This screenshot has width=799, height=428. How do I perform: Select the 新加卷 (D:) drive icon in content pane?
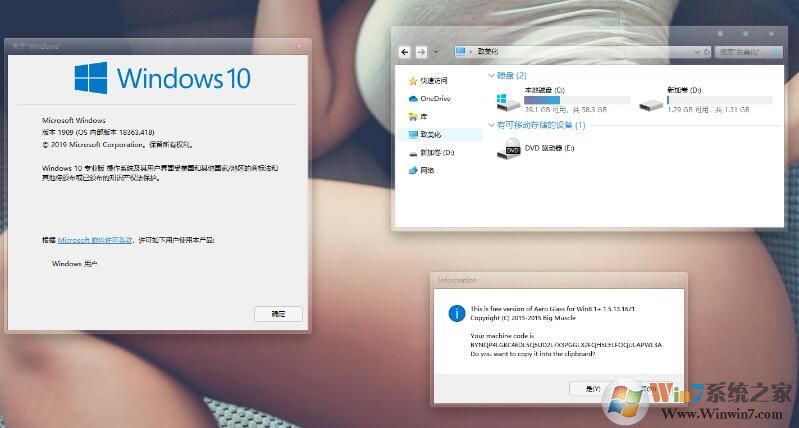pyautogui.click(x=651, y=104)
